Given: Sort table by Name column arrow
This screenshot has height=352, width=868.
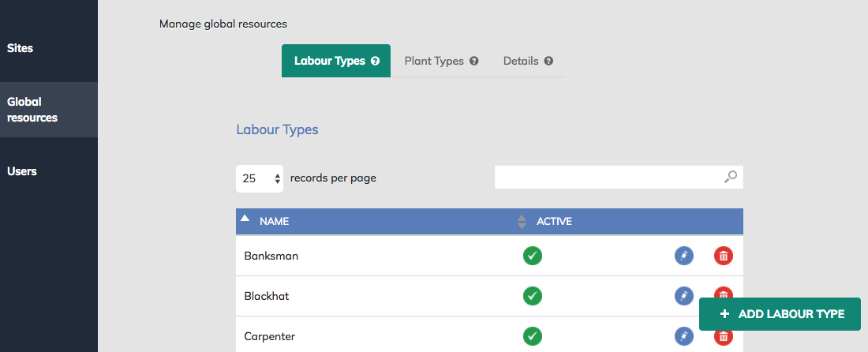Looking at the screenshot, I should 245,218.
